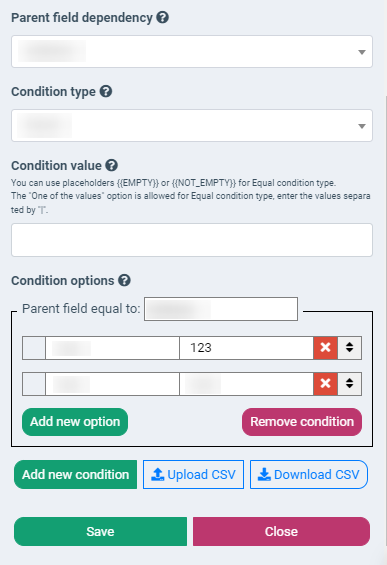387x565 pixels.
Task: Add new condition
Action: (x=75, y=475)
